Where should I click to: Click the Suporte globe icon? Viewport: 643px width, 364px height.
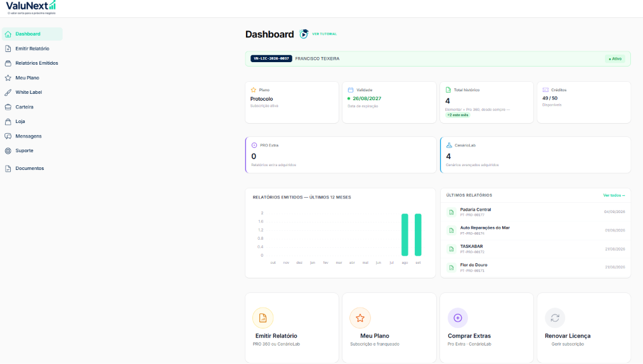pyautogui.click(x=8, y=151)
